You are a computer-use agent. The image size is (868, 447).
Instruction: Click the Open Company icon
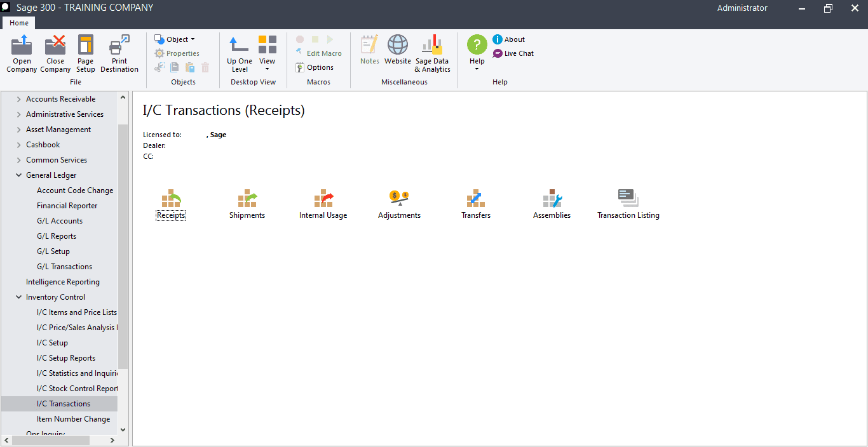[x=22, y=54]
